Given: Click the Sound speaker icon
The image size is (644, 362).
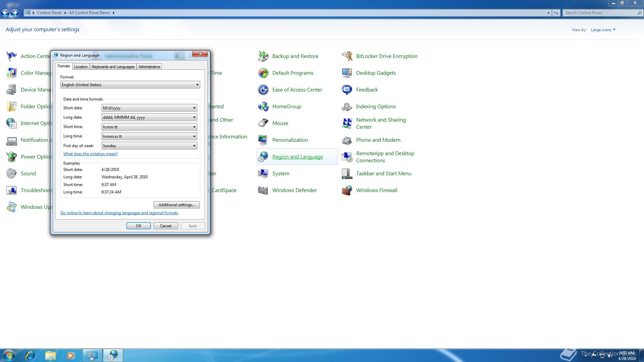Looking at the screenshot, I should [12, 174].
